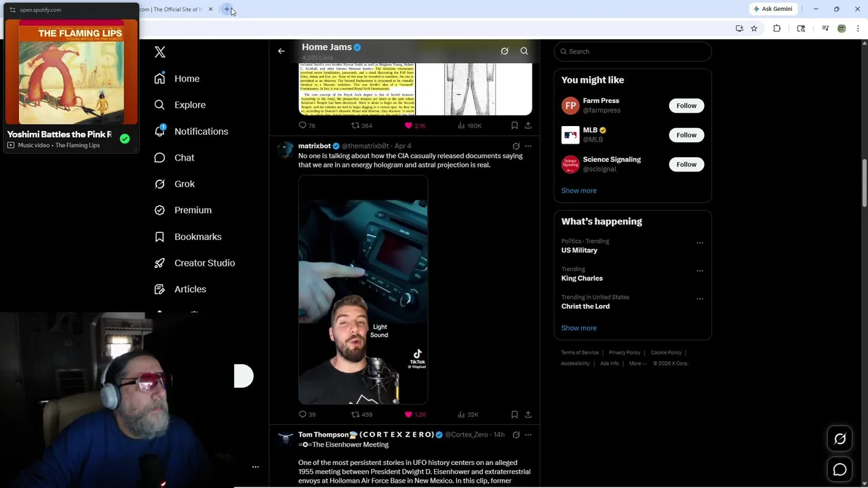Share matrixbot's post
This screenshot has height=488, width=868.
[x=528, y=414]
